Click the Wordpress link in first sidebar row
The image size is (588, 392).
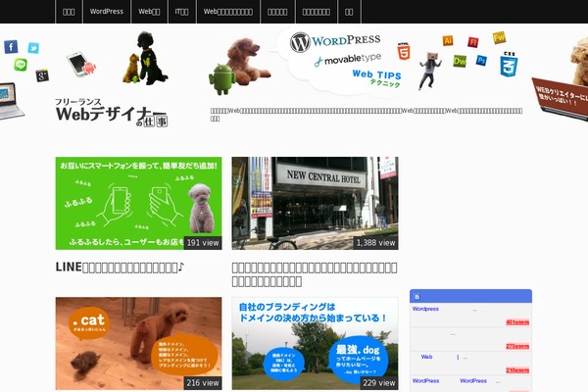pyautogui.click(x=425, y=309)
